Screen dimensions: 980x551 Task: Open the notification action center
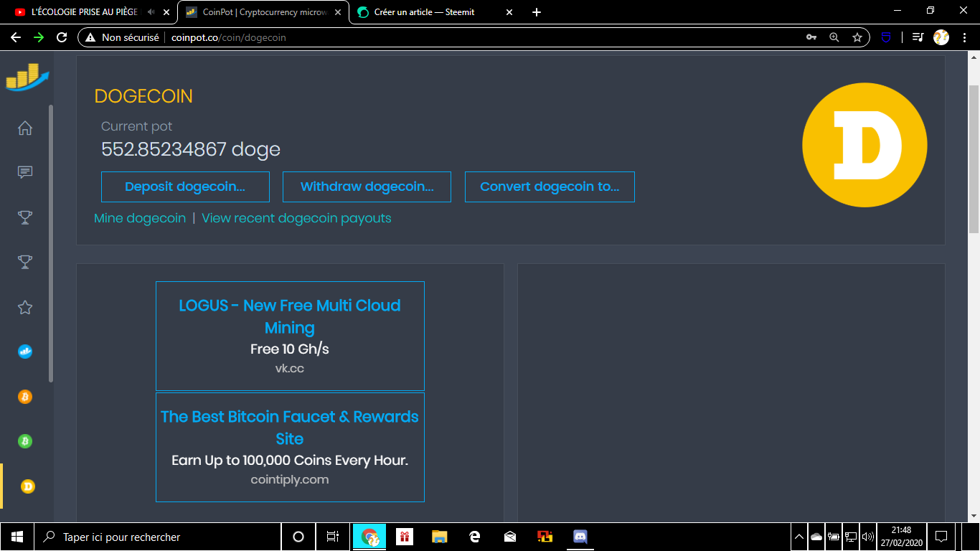point(941,537)
